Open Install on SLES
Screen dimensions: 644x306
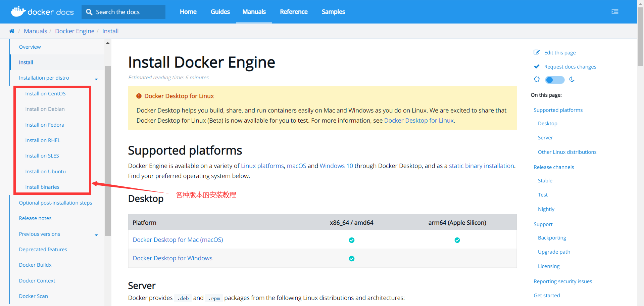pos(42,156)
